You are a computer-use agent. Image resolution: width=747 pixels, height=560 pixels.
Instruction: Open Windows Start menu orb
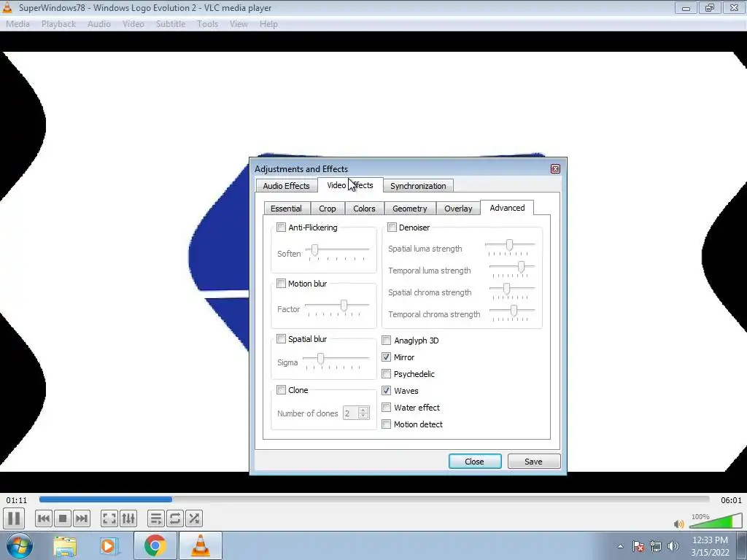point(19,545)
